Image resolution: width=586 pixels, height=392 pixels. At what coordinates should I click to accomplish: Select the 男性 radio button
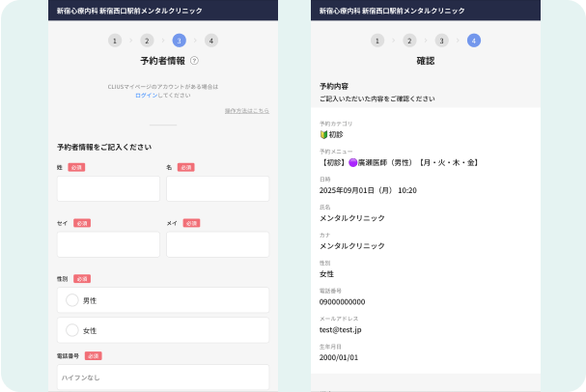pos(72,300)
